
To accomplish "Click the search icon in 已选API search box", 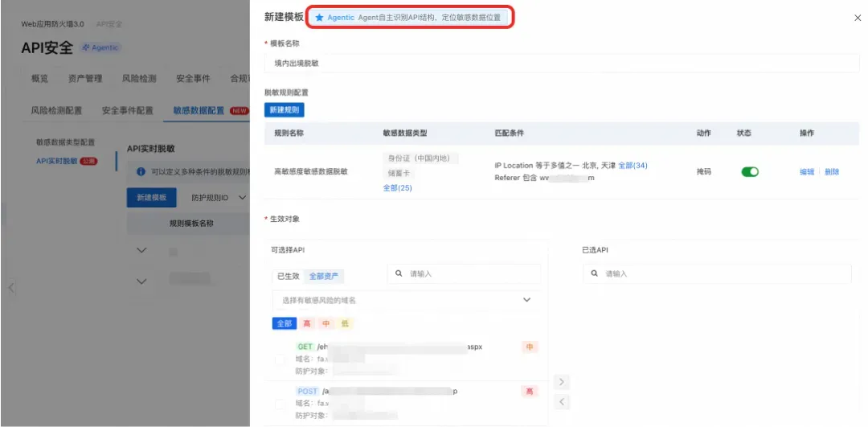I will [595, 273].
